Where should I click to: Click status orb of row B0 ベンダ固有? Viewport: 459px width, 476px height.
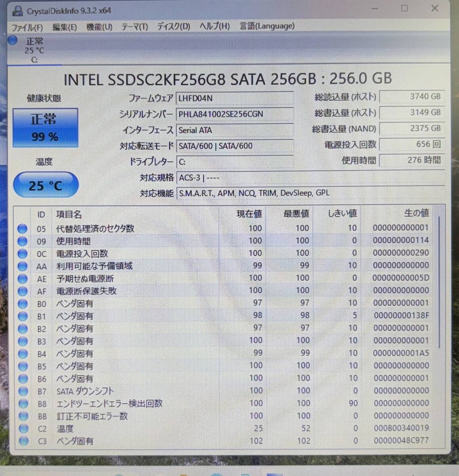(23, 303)
